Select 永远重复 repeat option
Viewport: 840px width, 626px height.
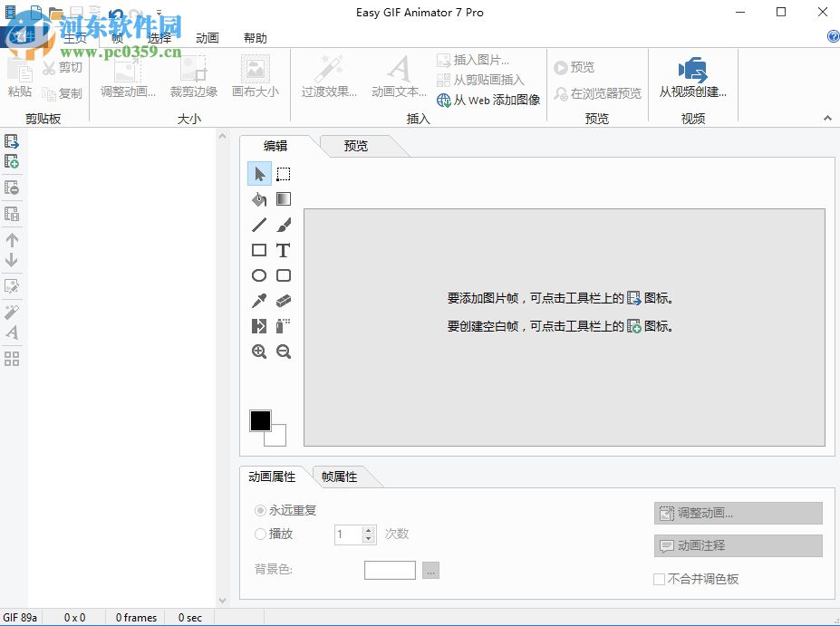260,510
